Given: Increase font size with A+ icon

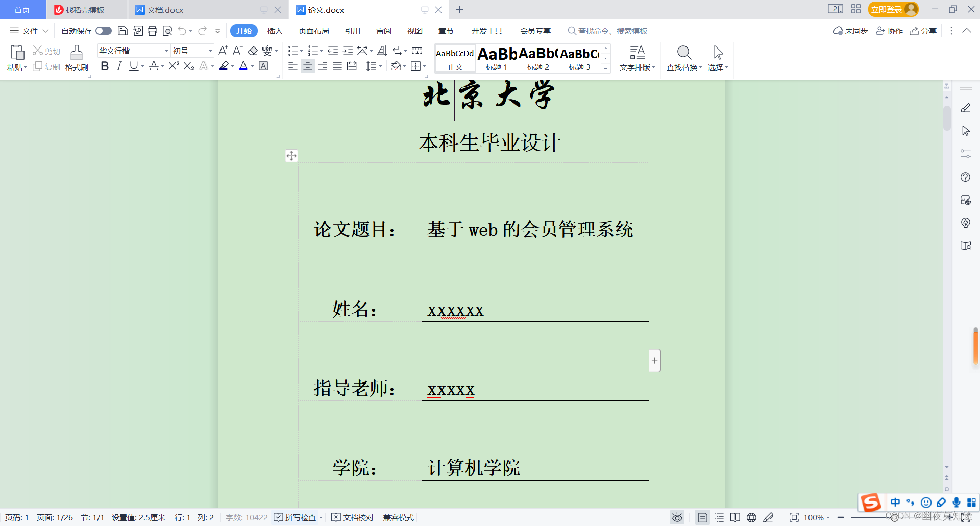Looking at the screenshot, I should [223, 51].
